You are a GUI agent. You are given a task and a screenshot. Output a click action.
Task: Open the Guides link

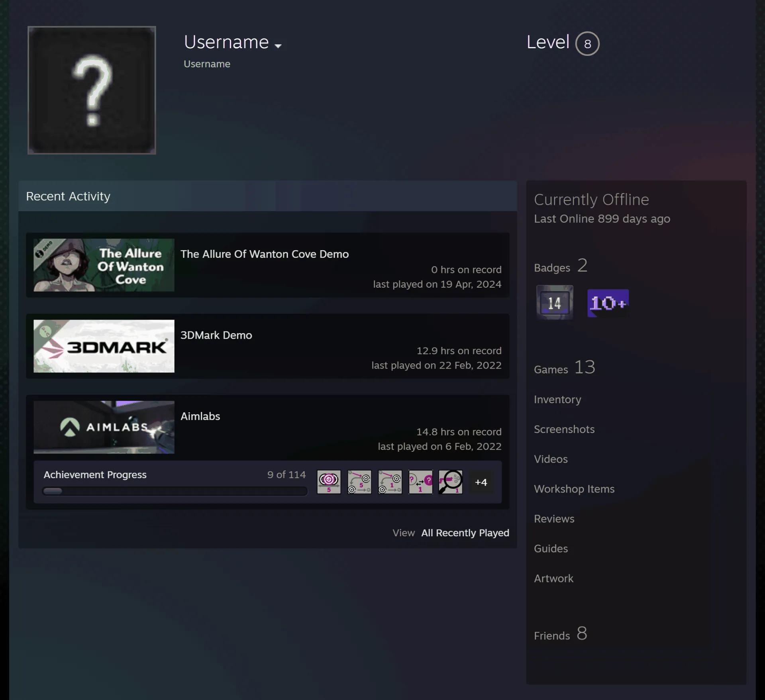pos(551,549)
